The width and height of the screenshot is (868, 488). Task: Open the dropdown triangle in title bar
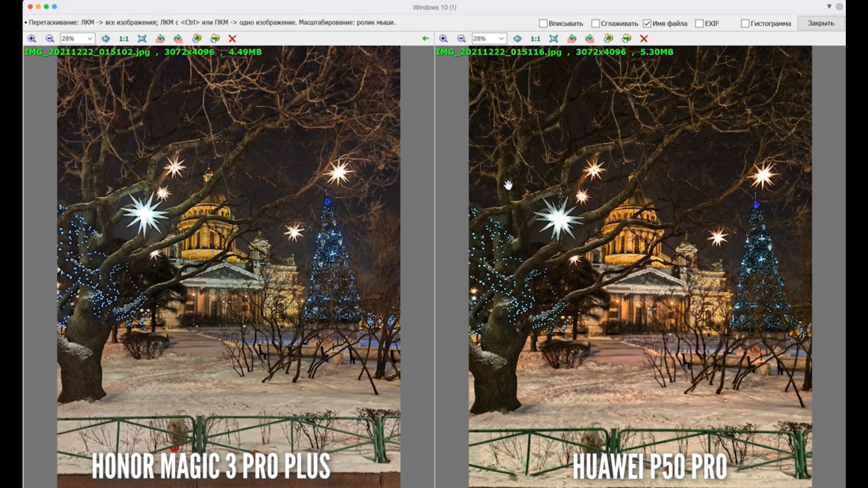[x=829, y=7]
